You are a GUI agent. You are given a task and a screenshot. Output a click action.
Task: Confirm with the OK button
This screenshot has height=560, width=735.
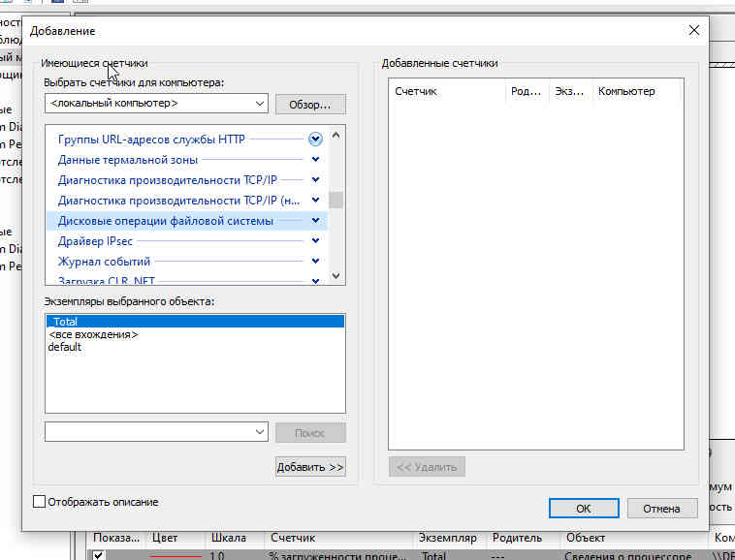tap(584, 509)
